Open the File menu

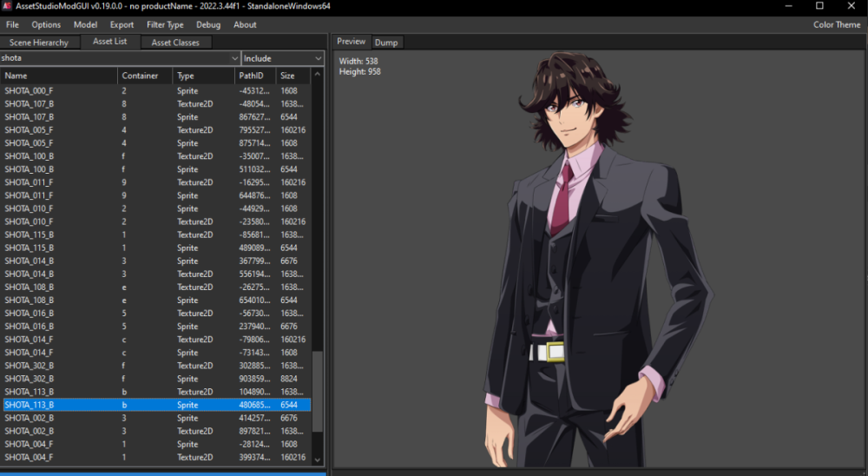[x=12, y=24]
